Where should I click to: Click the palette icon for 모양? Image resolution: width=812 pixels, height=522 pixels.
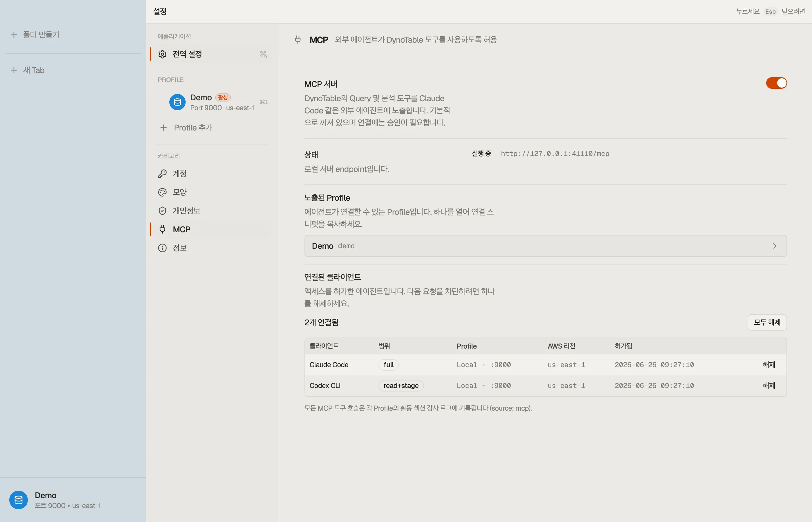point(162,192)
